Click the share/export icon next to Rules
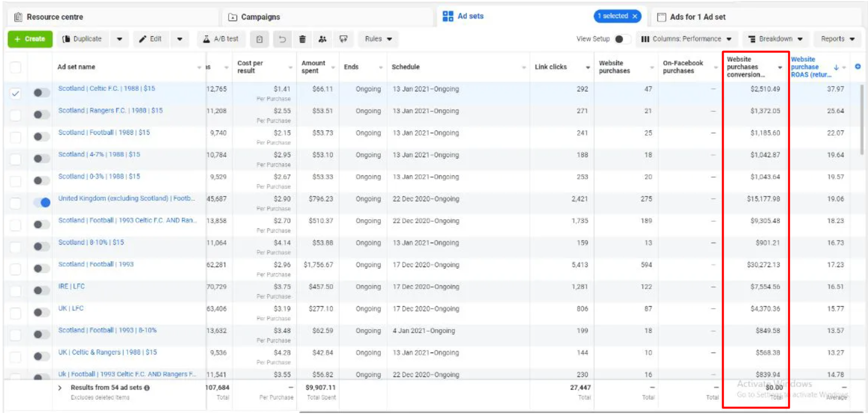The width and height of the screenshot is (868, 414). 343,39
